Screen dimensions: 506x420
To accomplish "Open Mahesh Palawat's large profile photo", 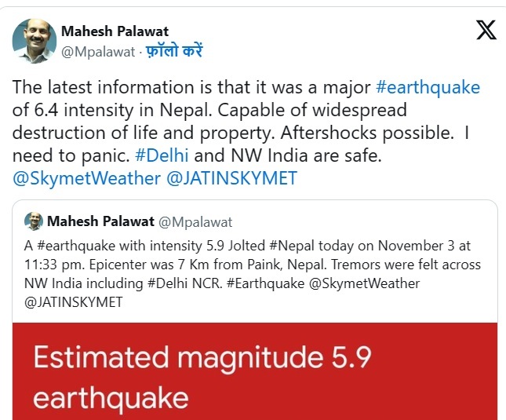I will [34, 41].
